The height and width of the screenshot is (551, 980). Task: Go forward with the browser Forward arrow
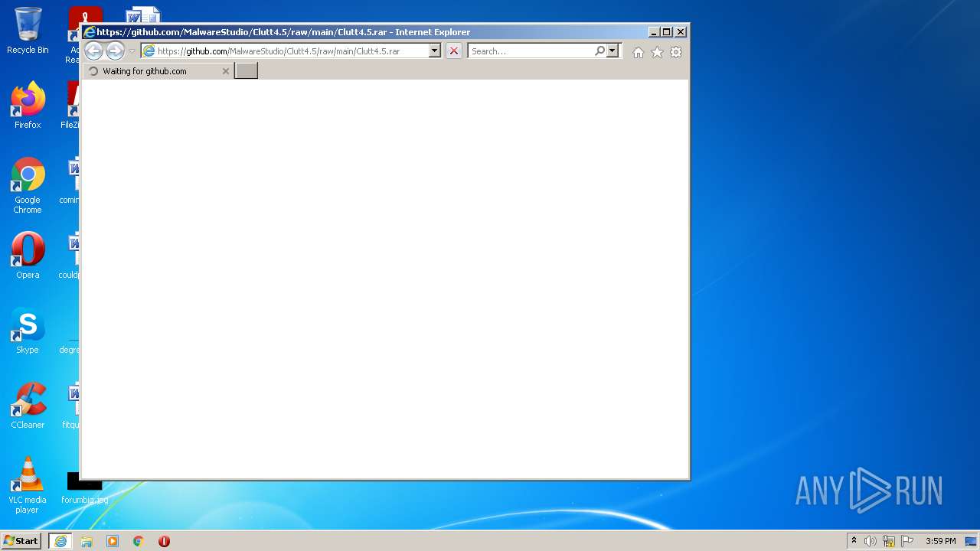pos(115,51)
